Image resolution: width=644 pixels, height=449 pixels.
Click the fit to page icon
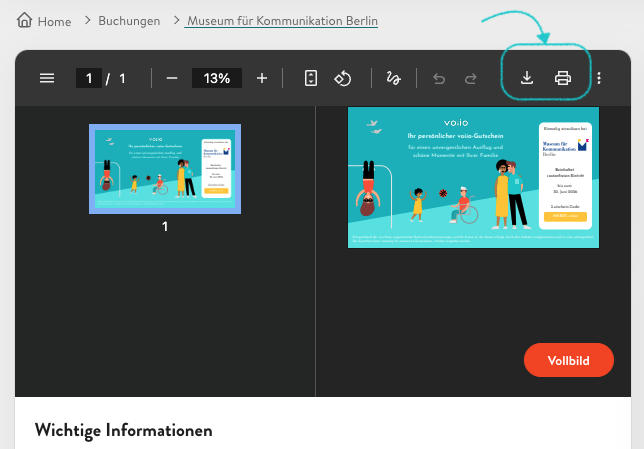(x=310, y=78)
